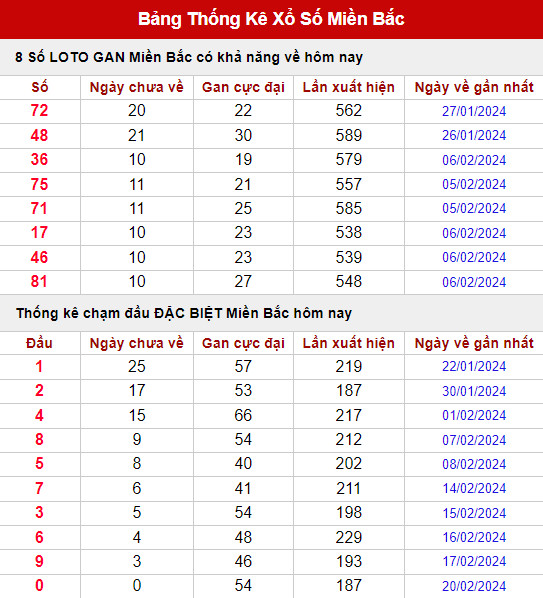Click the 17/02/2024 date link
543x598 pixels.
pos(474,561)
